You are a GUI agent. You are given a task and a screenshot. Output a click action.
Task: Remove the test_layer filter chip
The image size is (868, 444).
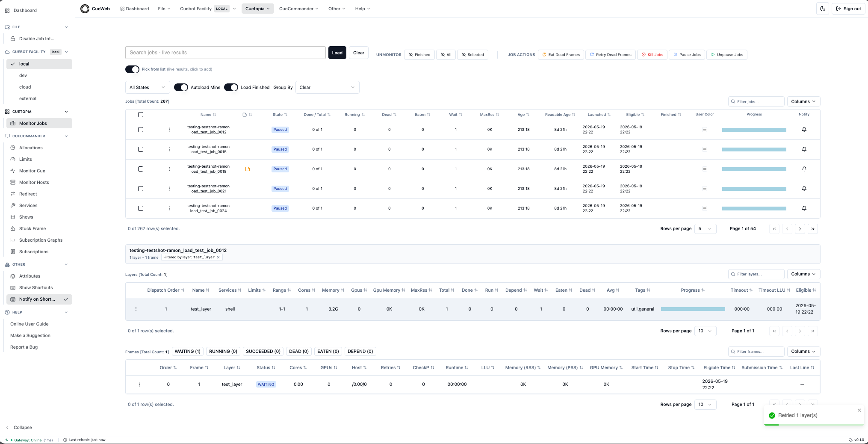pyautogui.click(x=218, y=258)
